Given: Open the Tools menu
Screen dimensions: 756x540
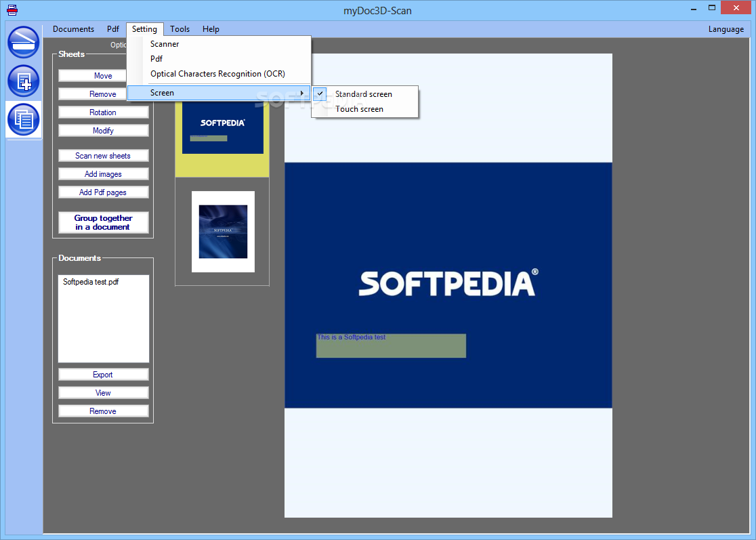Looking at the screenshot, I should click(180, 29).
